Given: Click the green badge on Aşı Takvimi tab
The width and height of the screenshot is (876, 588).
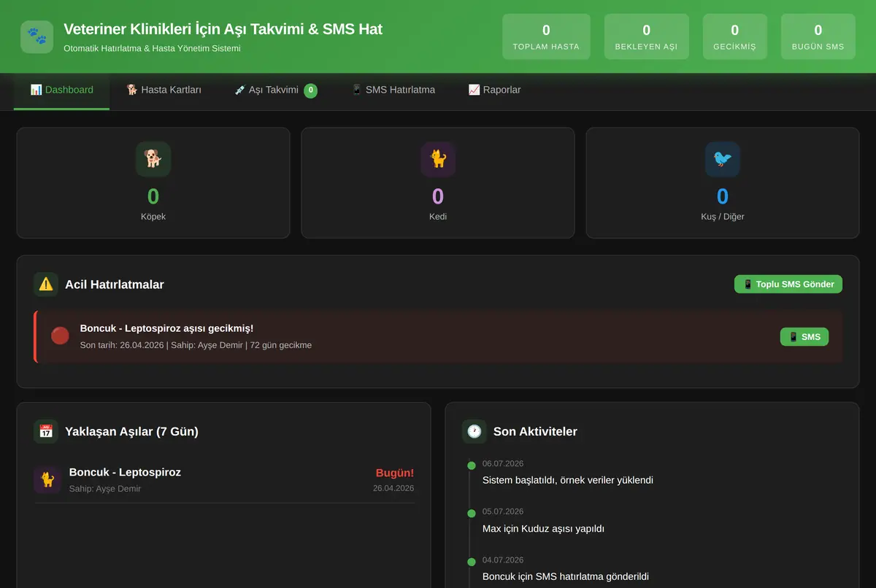Looking at the screenshot, I should [311, 90].
